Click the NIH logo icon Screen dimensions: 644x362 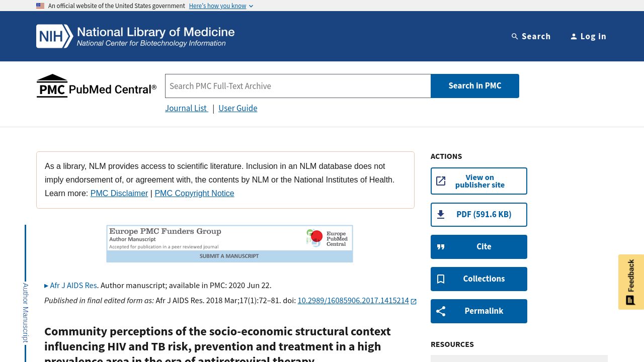pyautogui.click(x=55, y=36)
